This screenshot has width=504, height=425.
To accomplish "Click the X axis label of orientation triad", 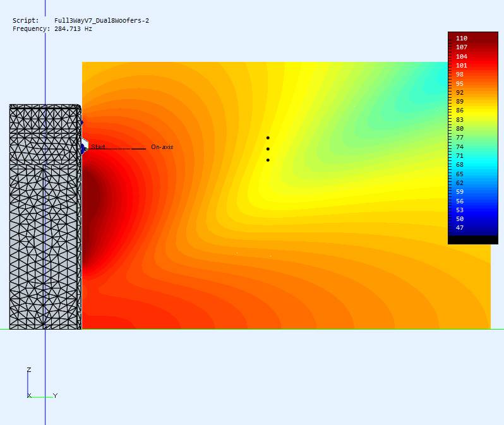I will tap(29, 396).
